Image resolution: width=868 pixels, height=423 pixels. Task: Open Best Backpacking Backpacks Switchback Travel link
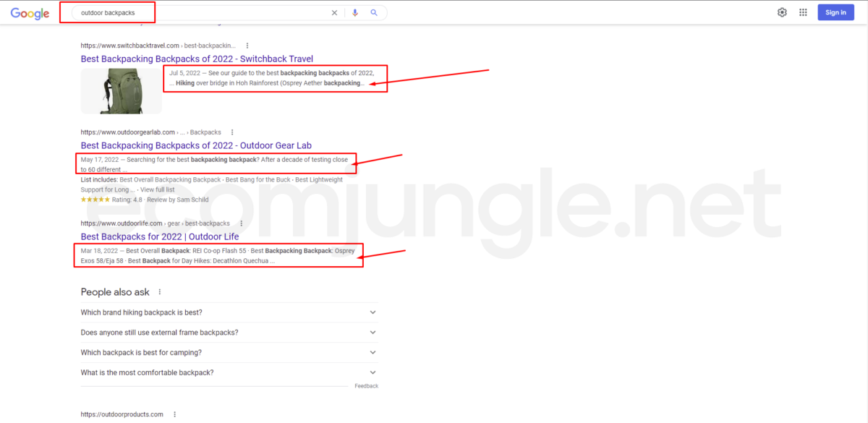(x=197, y=59)
